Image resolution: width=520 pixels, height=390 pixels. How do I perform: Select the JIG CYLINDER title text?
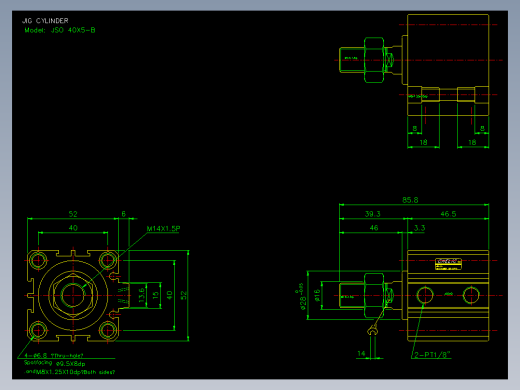click(45, 21)
